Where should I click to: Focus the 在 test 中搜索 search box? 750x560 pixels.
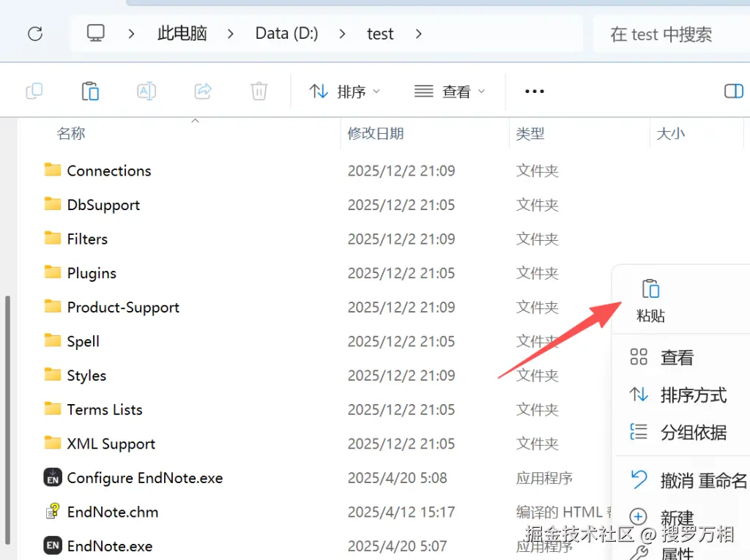[x=671, y=34]
